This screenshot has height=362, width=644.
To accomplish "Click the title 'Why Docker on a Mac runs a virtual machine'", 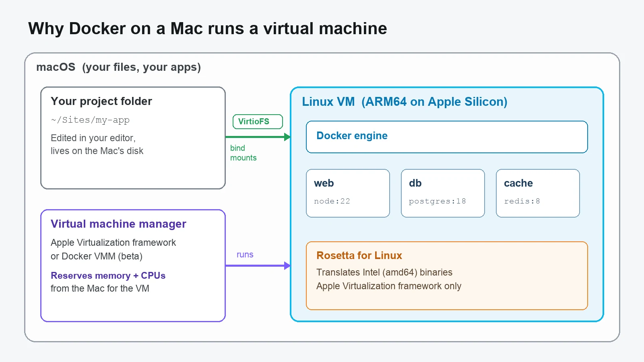I will pyautogui.click(x=208, y=29).
